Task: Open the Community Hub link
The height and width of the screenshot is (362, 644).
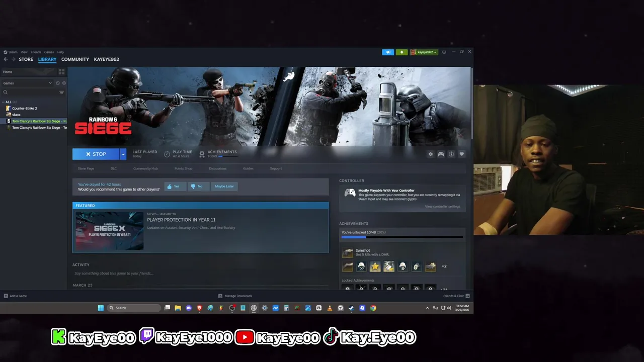Action: (145, 168)
